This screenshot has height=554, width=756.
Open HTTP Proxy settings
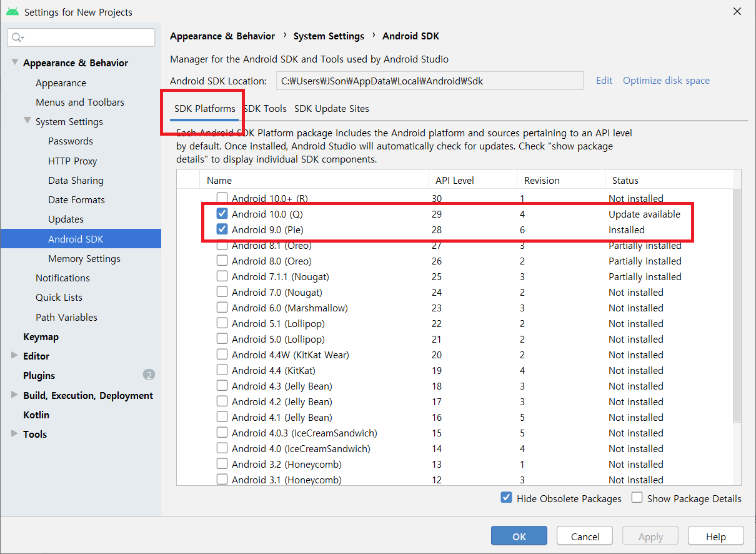tap(72, 161)
